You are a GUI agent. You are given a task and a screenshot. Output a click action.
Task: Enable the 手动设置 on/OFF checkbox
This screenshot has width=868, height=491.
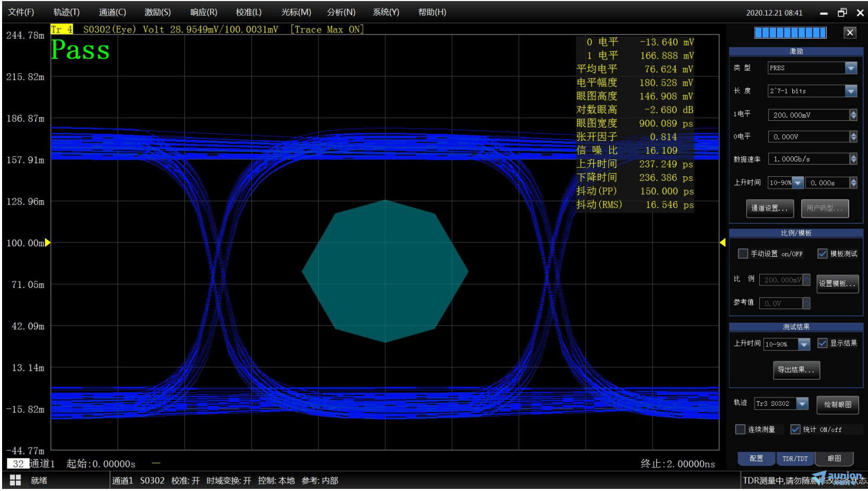click(743, 254)
